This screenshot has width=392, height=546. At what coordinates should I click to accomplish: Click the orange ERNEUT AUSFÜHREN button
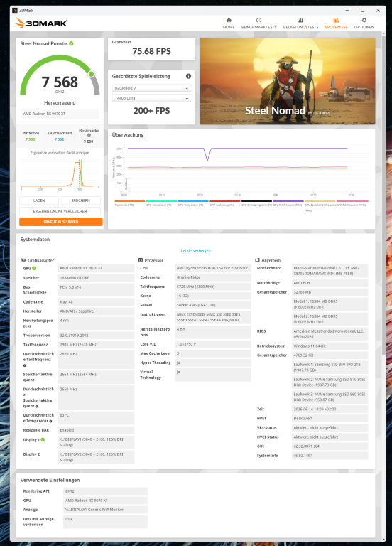click(x=61, y=222)
